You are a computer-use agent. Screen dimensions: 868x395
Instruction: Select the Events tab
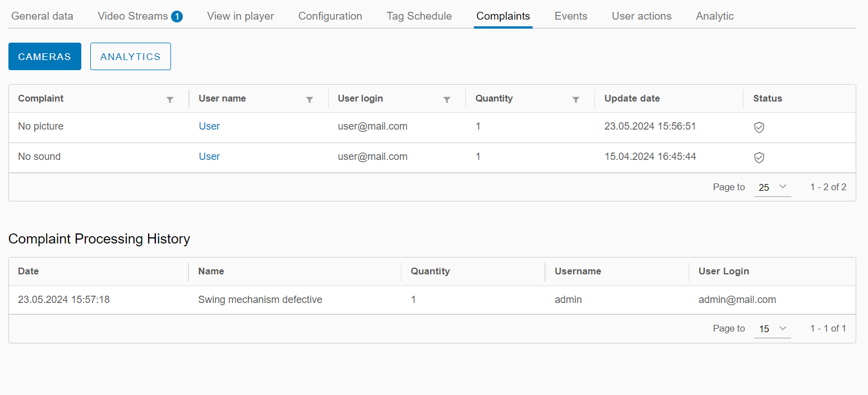click(x=571, y=16)
